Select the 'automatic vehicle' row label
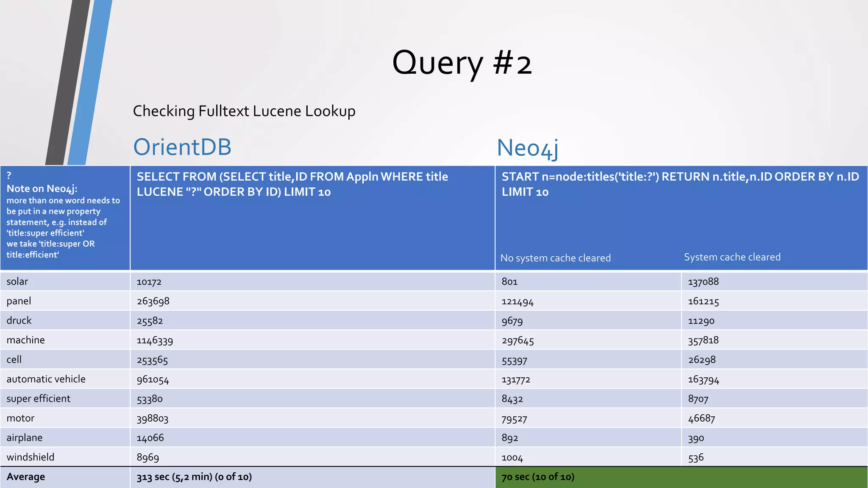The image size is (868, 488). tap(46, 379)
